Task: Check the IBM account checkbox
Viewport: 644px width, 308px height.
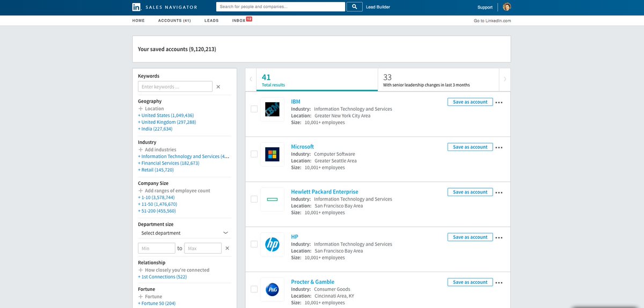Action: pos(254,109)
